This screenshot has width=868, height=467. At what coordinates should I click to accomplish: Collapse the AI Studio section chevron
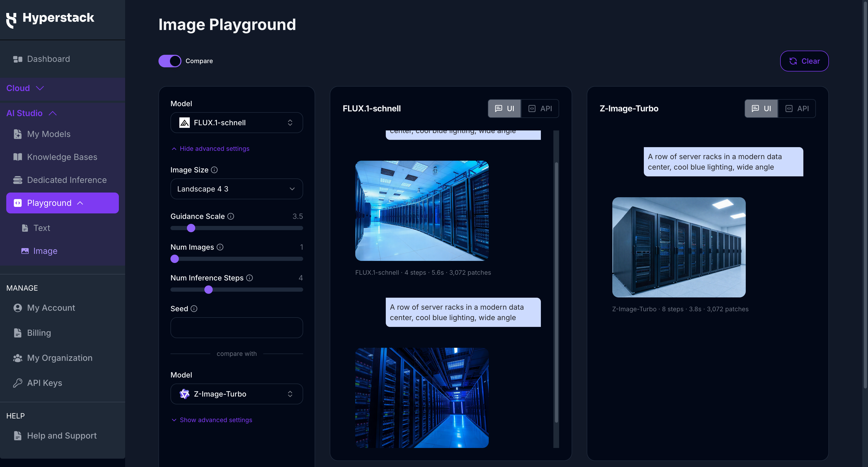[53, 113]
